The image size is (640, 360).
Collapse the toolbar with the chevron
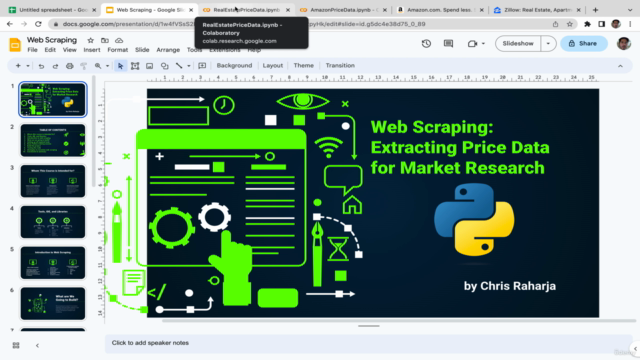coord(620,66)
